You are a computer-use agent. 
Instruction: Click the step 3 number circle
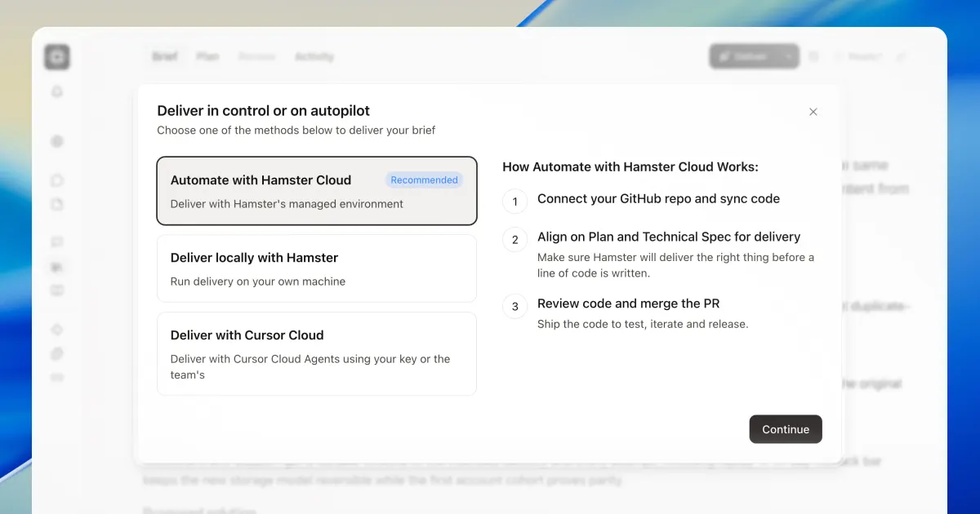point(514,306)
